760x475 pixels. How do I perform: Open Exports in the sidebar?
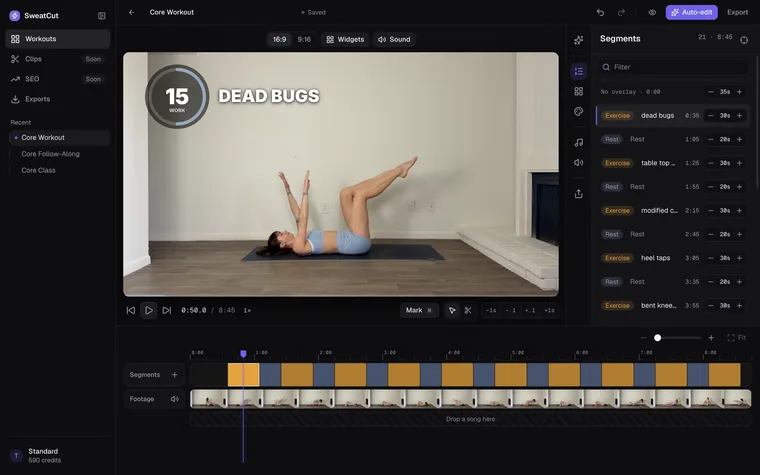(58, 99)
